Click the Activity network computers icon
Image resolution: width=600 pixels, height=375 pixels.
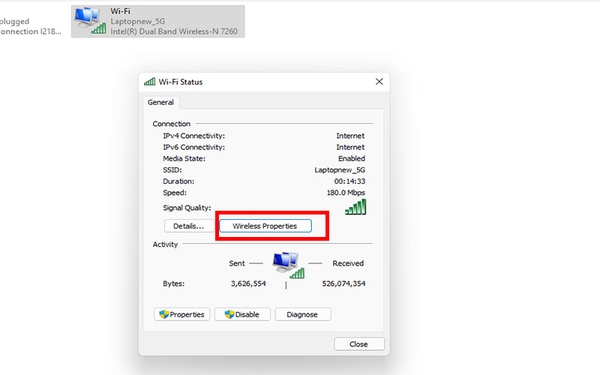(x=289, y=265)
